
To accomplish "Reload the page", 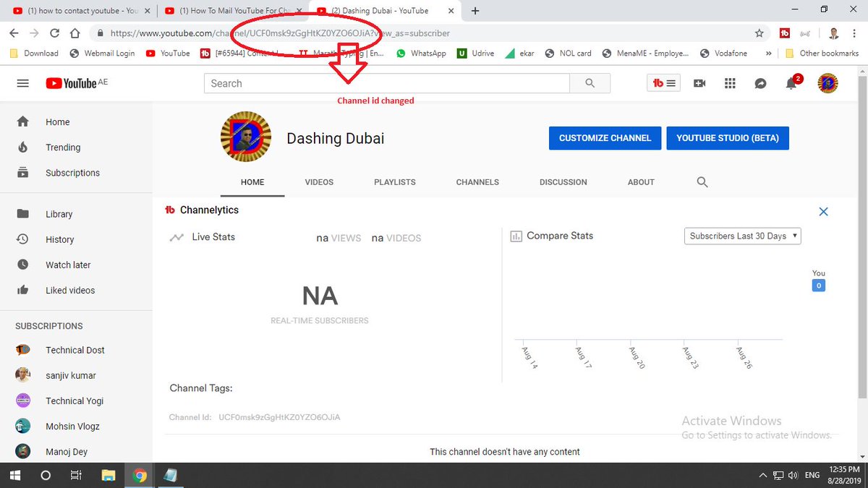I will tap(54, 33).
